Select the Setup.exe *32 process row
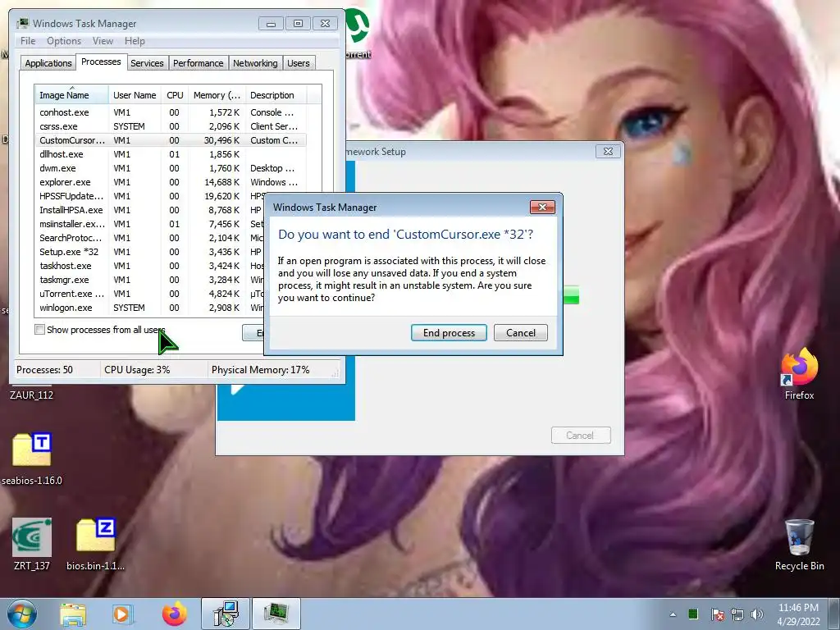Image resolution: width=840 pixels, height=630 pixels. point(150,252)
